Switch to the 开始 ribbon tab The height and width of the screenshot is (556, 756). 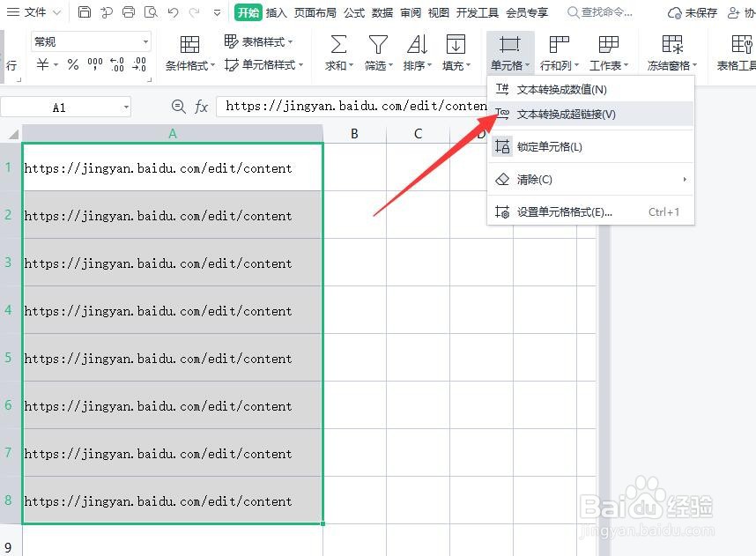[x=248, y=12]
